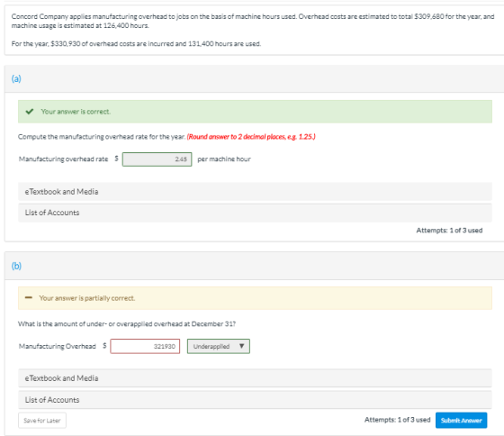
Task: Click the problem description text for Concord Company
Action: [x=253, y=30]
